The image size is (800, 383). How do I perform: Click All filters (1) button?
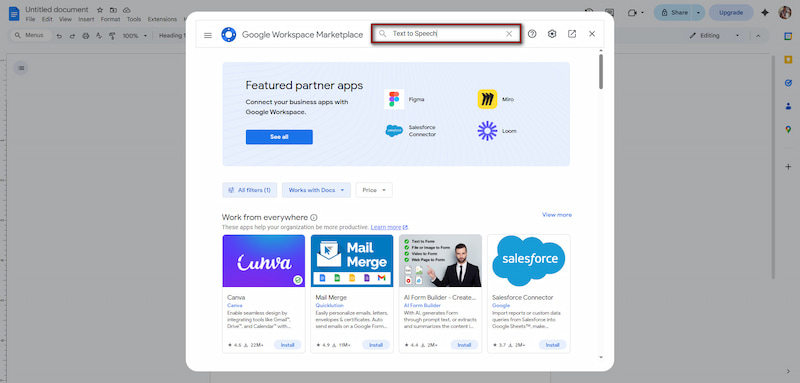(249, 190)
